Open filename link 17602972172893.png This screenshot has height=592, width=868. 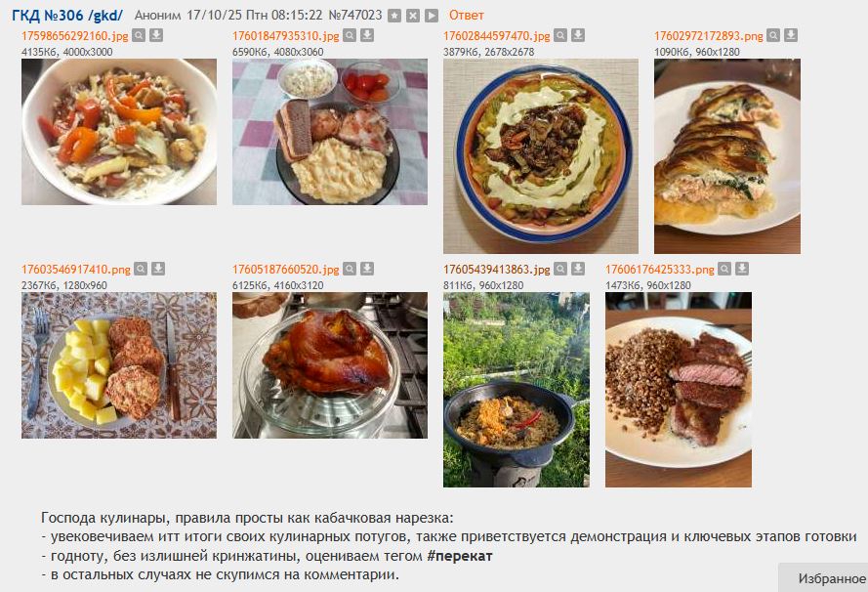(x=709, y=36)
